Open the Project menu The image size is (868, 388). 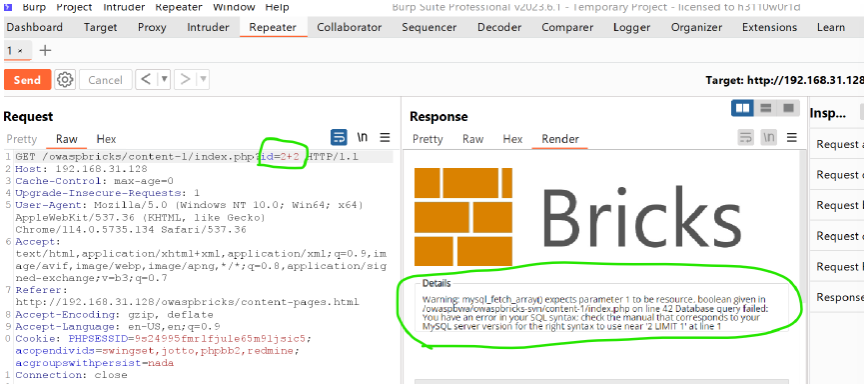tap(74, 7)
